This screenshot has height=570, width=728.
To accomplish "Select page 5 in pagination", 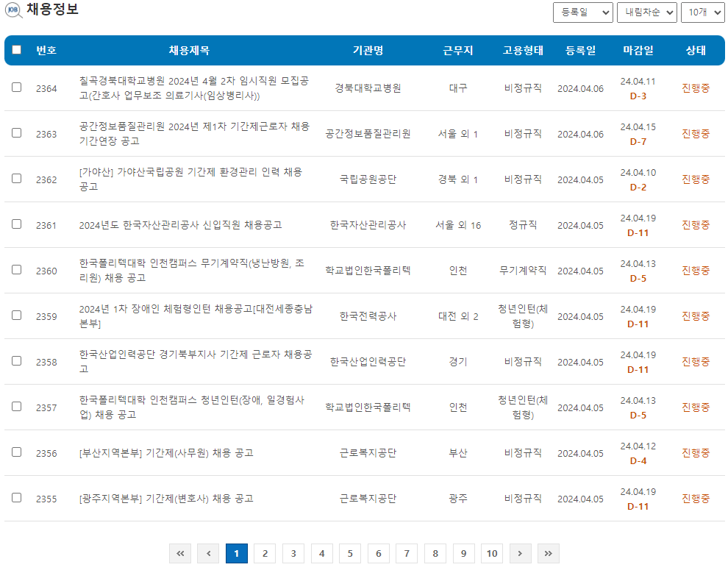I will click(x=349, y=553).
